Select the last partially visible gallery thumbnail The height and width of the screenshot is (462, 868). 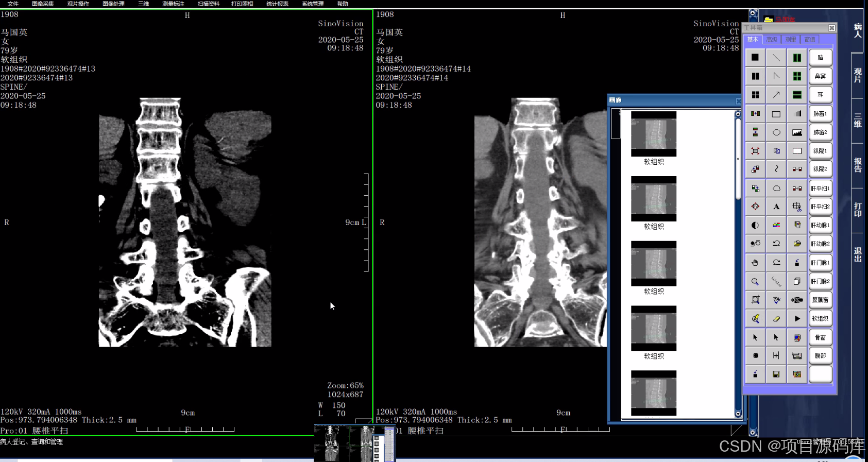(654, 393)
